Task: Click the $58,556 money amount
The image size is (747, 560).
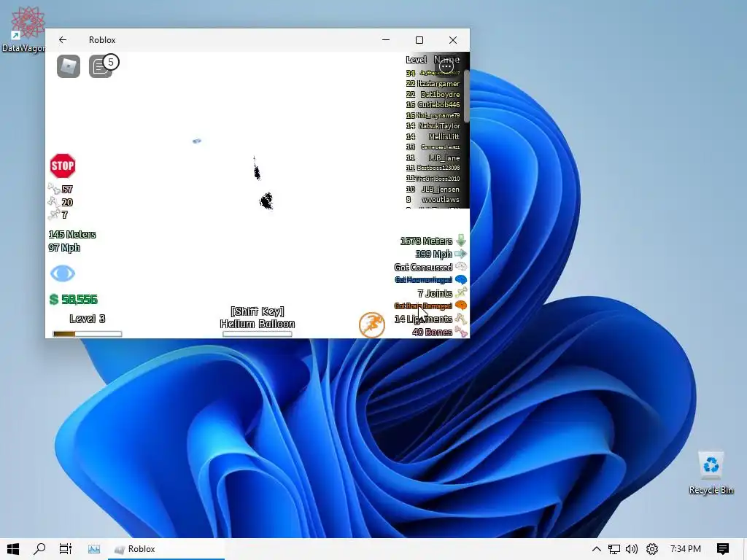Action: pyautogui.click(x=79, y=300)
